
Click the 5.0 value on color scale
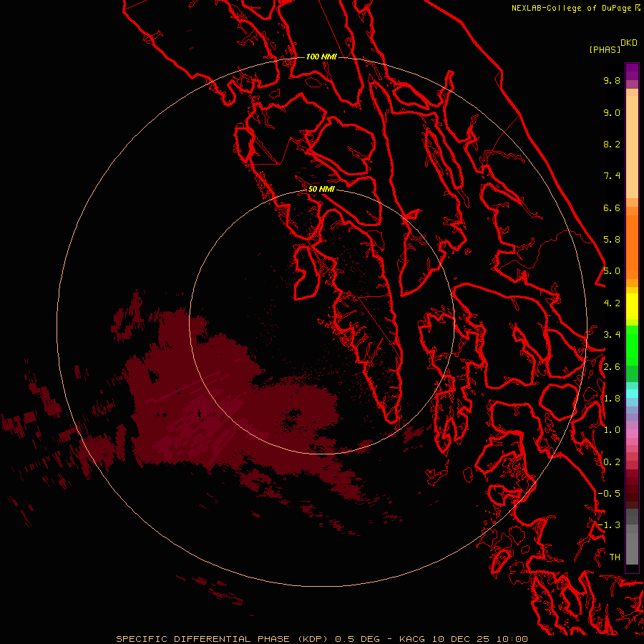612,271
